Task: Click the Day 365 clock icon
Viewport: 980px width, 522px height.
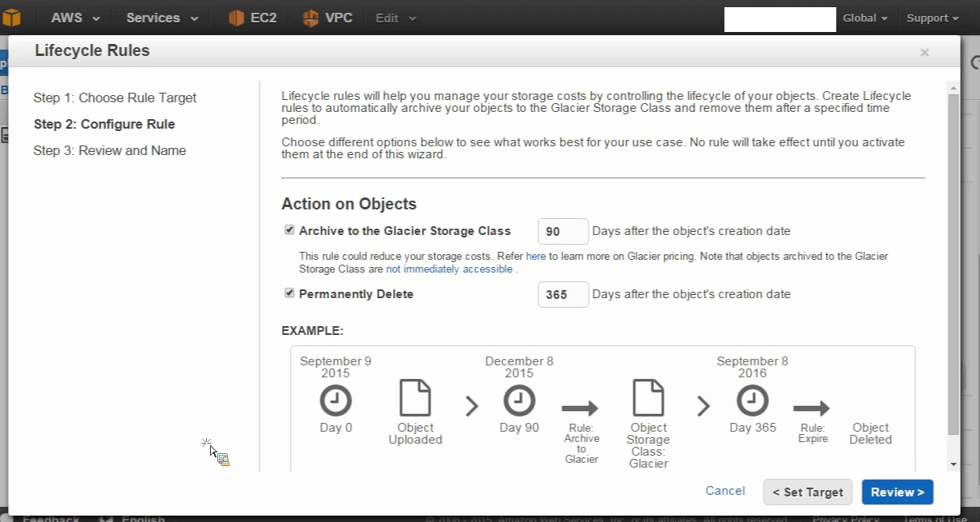Action: 752,400
